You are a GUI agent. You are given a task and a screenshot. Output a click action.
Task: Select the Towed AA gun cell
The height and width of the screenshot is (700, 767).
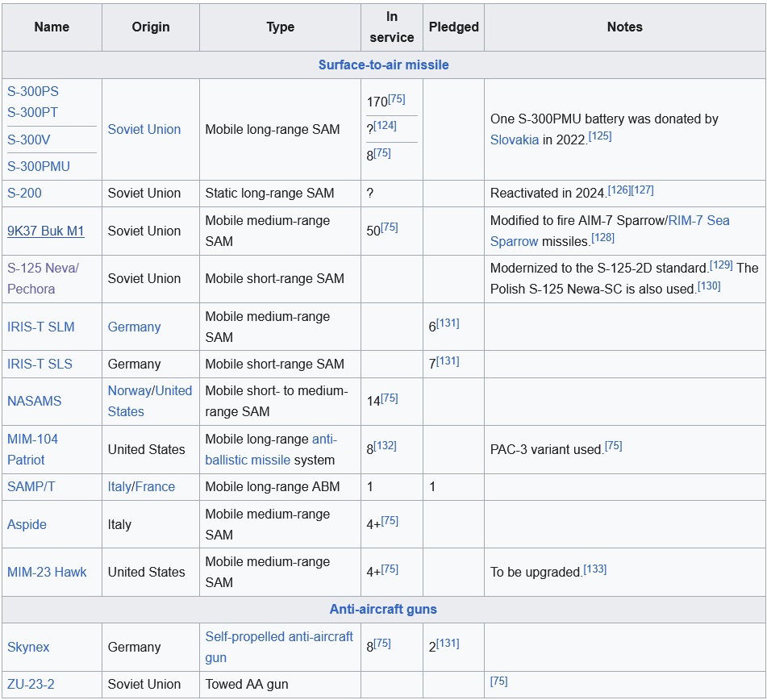(281, 684)
